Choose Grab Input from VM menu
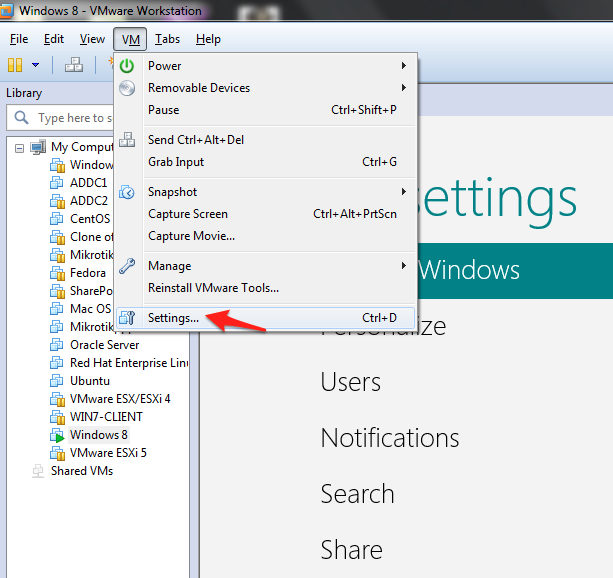 [x=265, y=162]
